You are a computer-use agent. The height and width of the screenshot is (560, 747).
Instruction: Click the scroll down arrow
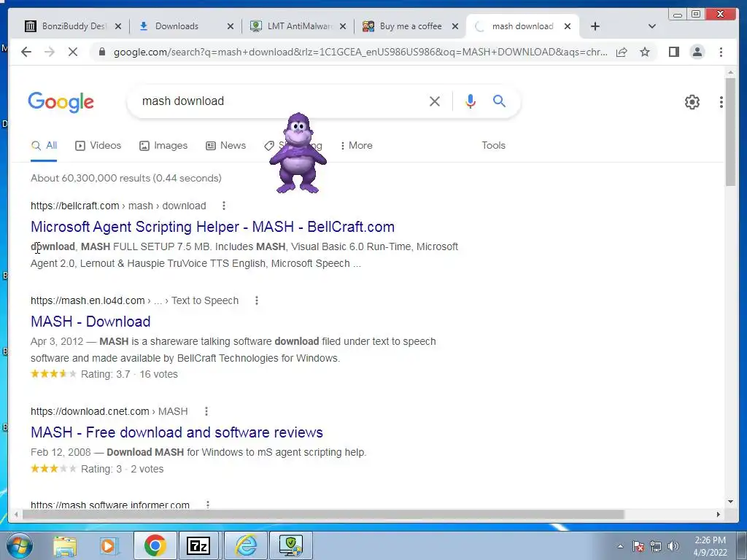tap(730, 501)
